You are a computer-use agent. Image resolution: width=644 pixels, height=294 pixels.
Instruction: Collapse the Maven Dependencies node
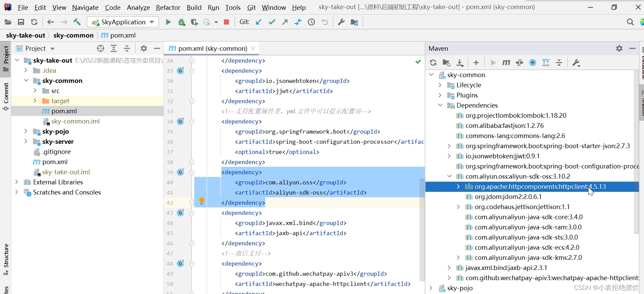440,105
